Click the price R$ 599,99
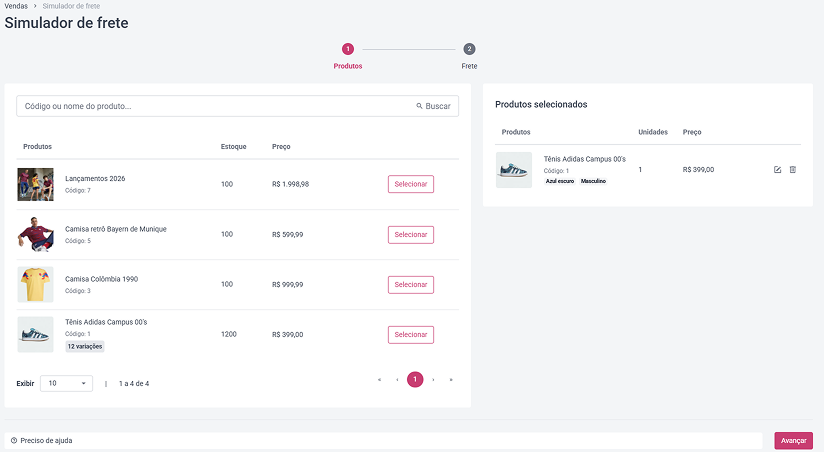The width and height of the screenshot is (824, 452). [287, 234]
